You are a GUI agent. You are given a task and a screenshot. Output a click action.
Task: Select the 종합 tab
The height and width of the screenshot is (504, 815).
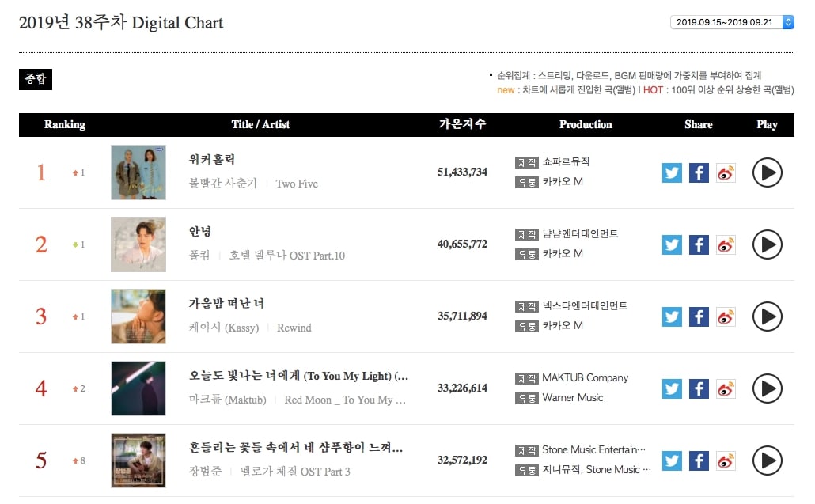(x=36, y=79)
